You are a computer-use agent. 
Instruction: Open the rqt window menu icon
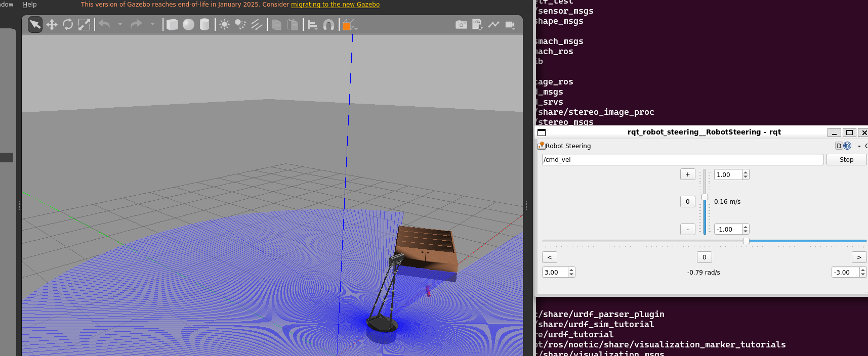542,132
